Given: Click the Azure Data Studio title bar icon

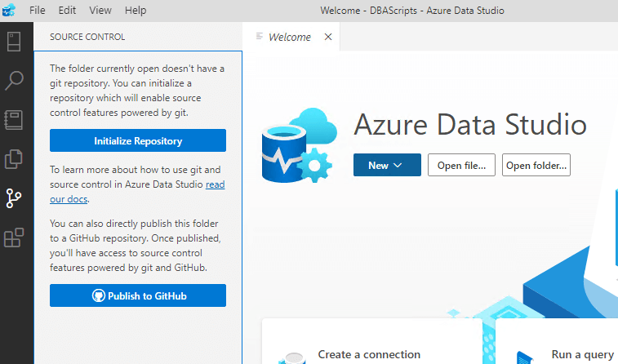Looking at the screenshot, I should click(x=9, y=11).
